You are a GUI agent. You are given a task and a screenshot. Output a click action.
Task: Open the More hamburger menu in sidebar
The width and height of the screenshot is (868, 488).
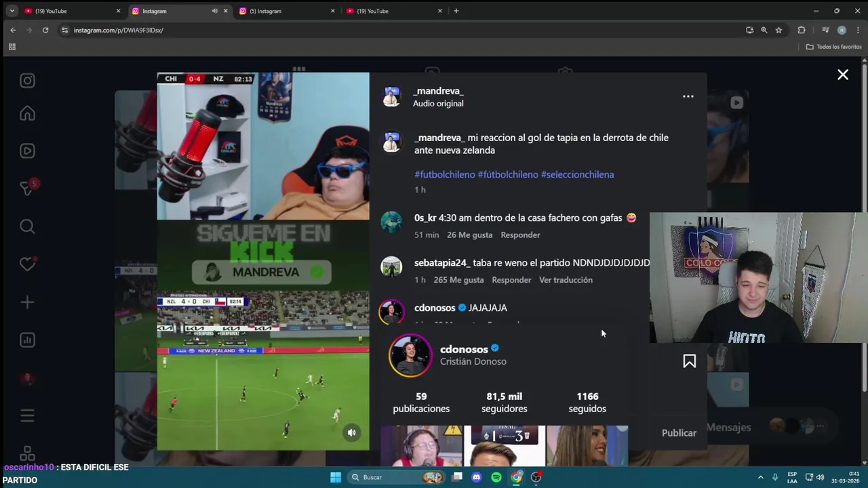point(27,415)
